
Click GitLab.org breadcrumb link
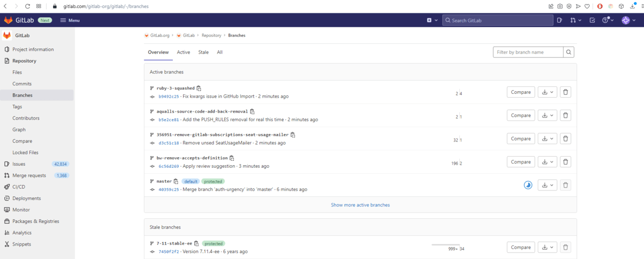(x=160, y=35)
